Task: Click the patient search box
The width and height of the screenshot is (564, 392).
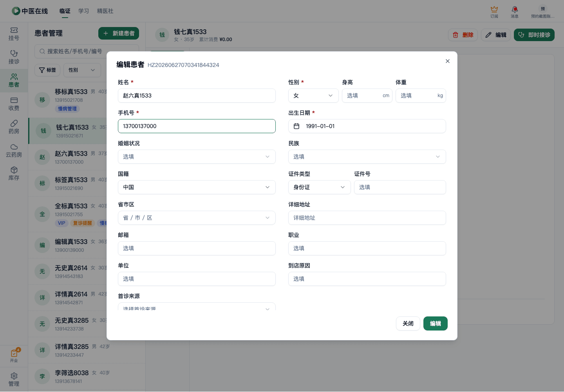Action: coord(87,51)
